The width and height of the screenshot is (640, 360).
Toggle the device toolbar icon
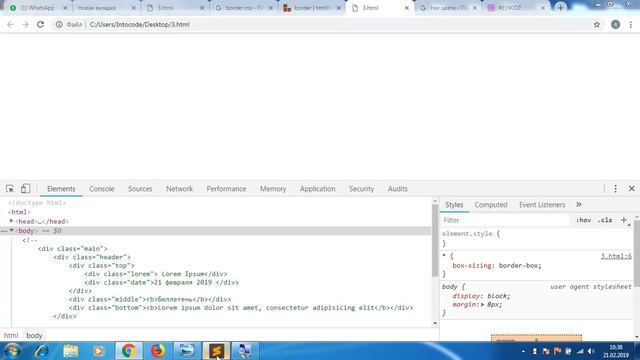(25, 189)
